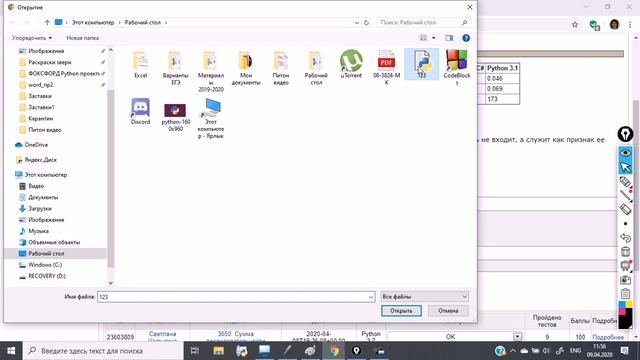Toggle the eye visibility tool in annotation bar
640x360 pixels.
625,153
